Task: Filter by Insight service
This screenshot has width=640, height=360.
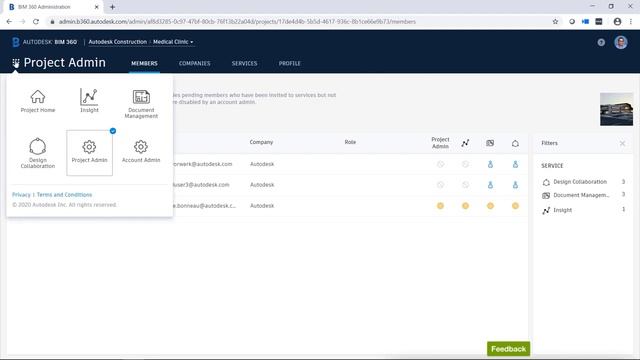Action: point(562,210)
